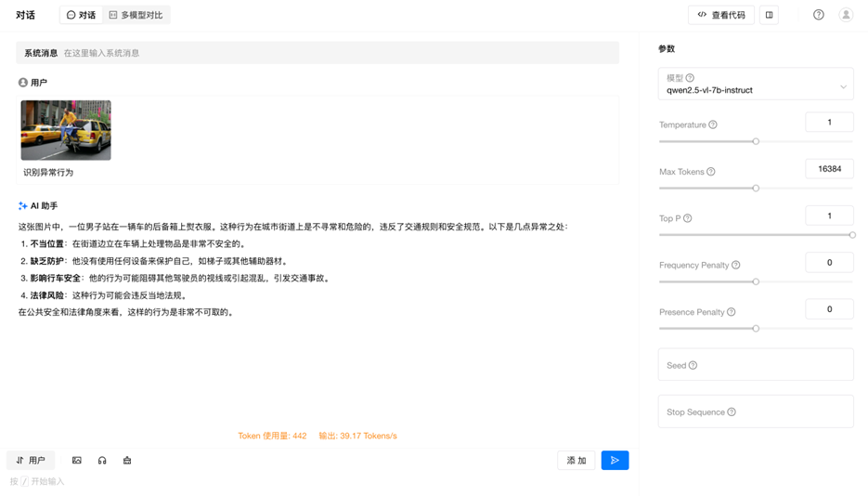Open the uploaded taxi image thumbnail
Viewport: 868px width, 496px height.
tap(66, 130)
